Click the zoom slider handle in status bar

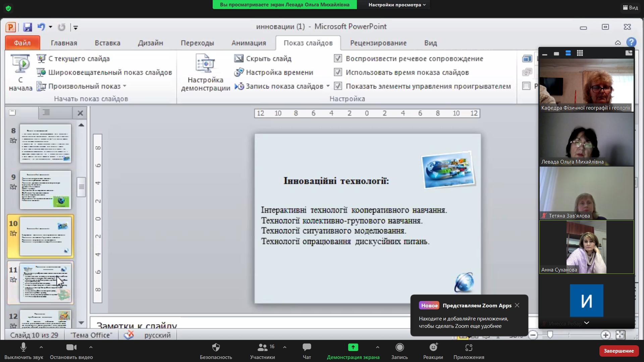tap(550, 335)
